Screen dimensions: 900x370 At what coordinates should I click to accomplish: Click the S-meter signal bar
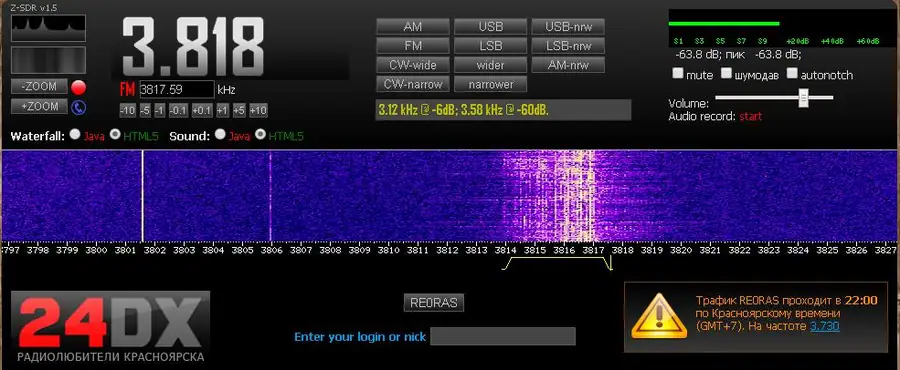click(x=724, y=24)
